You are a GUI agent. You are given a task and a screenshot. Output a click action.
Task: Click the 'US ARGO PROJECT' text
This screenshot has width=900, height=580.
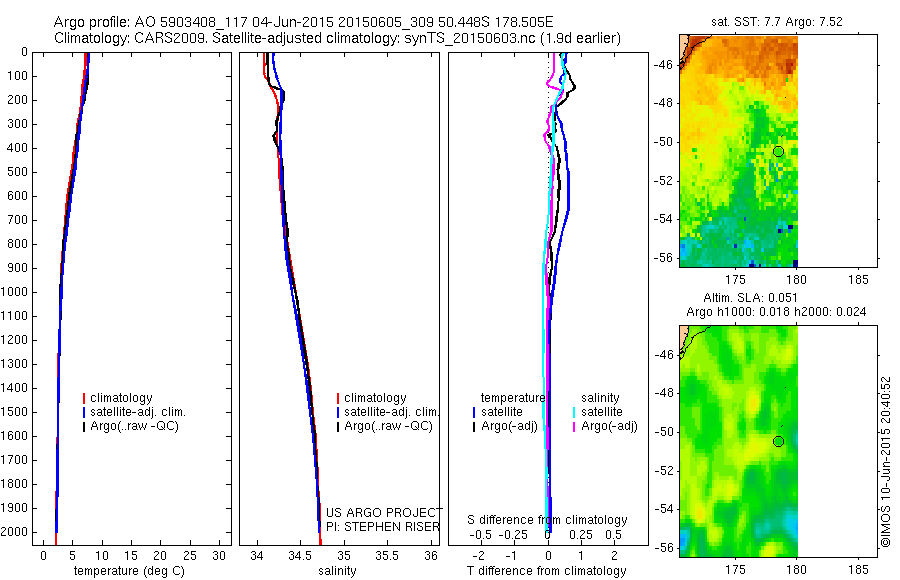[384, 512]
